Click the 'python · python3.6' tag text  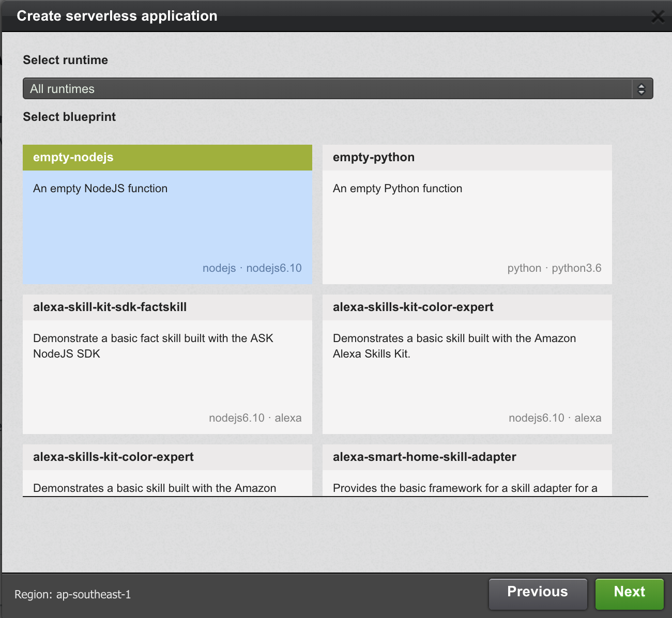554,268
